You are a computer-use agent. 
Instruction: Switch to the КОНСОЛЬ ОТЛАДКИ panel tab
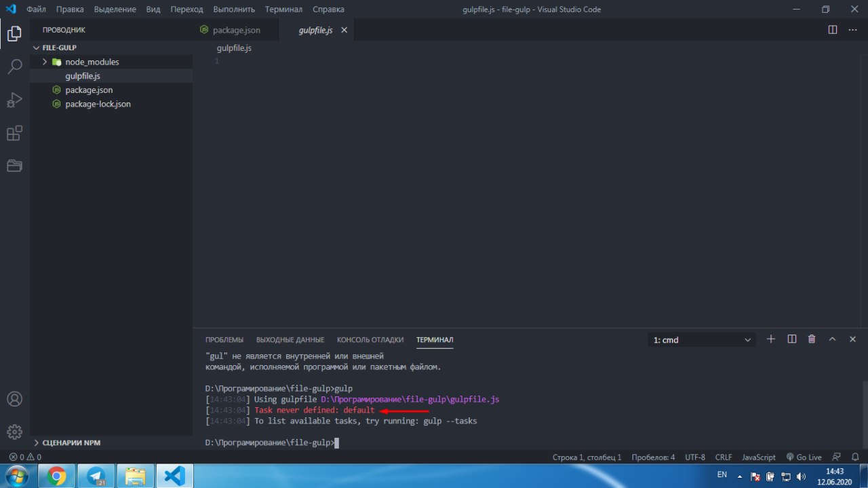coord(370,339)
